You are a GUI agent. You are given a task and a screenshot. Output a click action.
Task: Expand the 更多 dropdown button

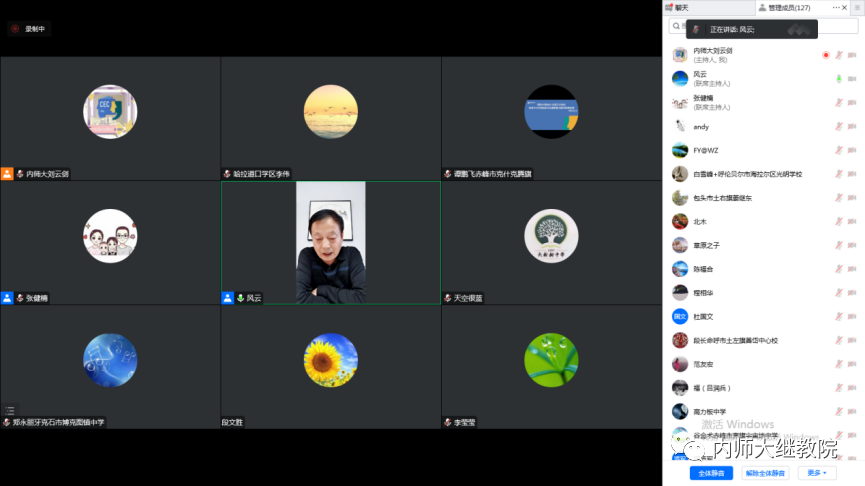(816, 473)
